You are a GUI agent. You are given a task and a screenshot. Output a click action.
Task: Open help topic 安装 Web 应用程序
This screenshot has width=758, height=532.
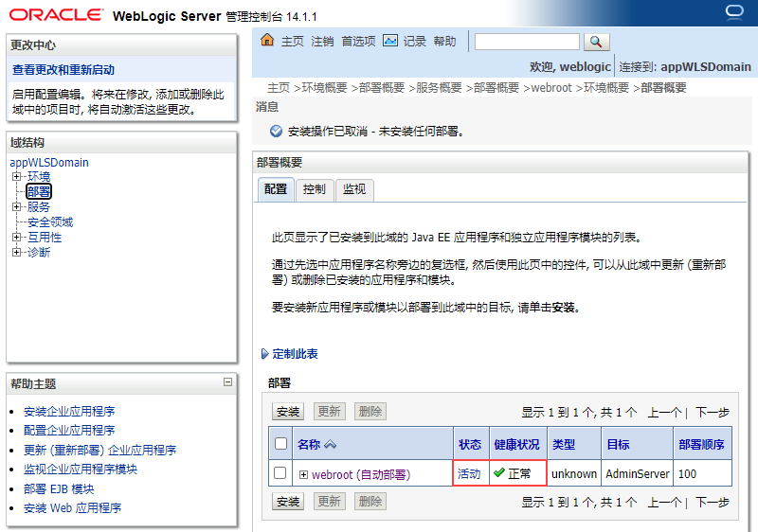point(73,508)
